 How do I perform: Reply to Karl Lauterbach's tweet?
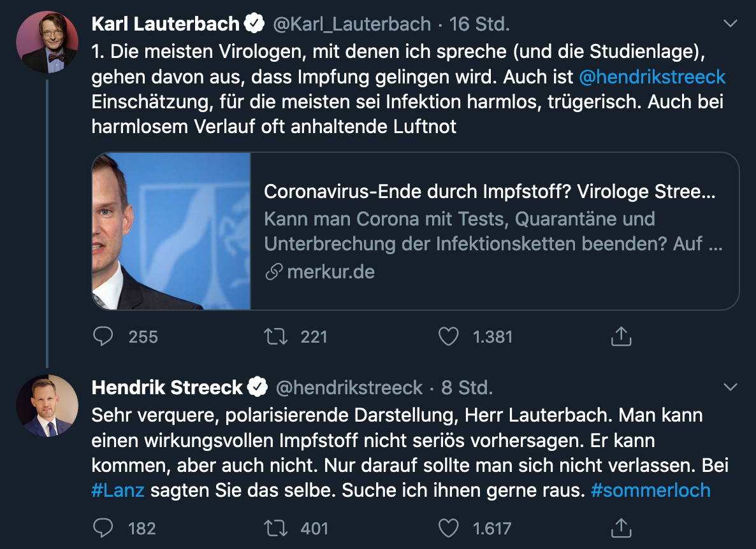pyautogui.click(x=103, y=336)
